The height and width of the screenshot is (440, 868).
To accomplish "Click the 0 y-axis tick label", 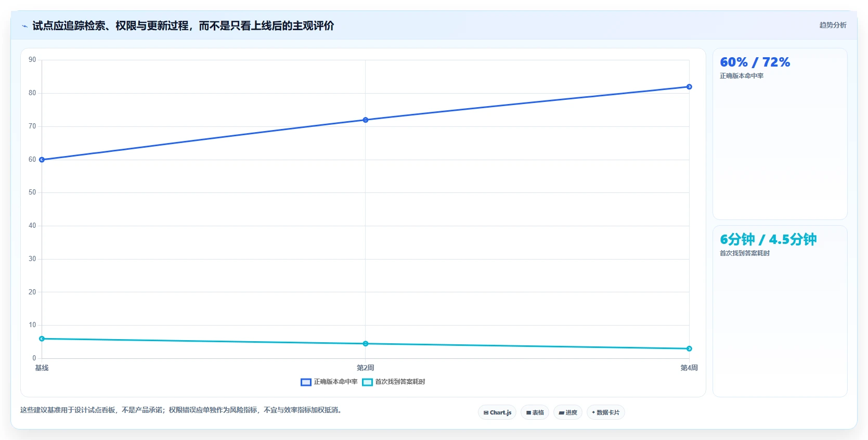I will [34, 358].
